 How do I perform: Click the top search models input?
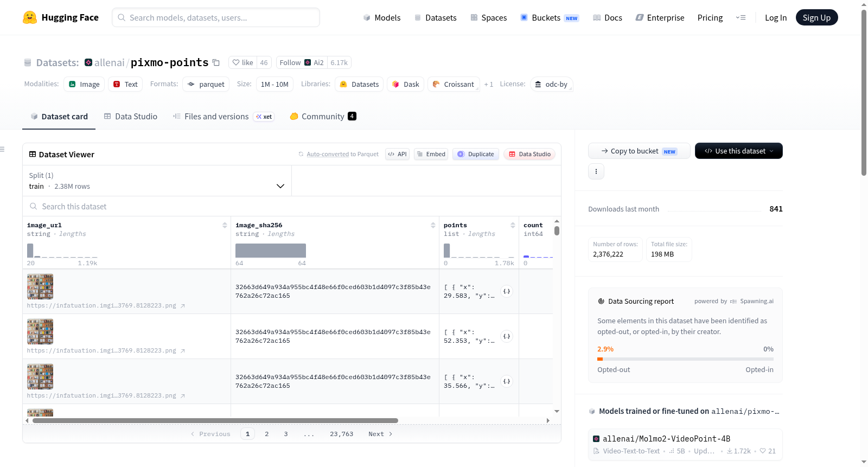216,17
